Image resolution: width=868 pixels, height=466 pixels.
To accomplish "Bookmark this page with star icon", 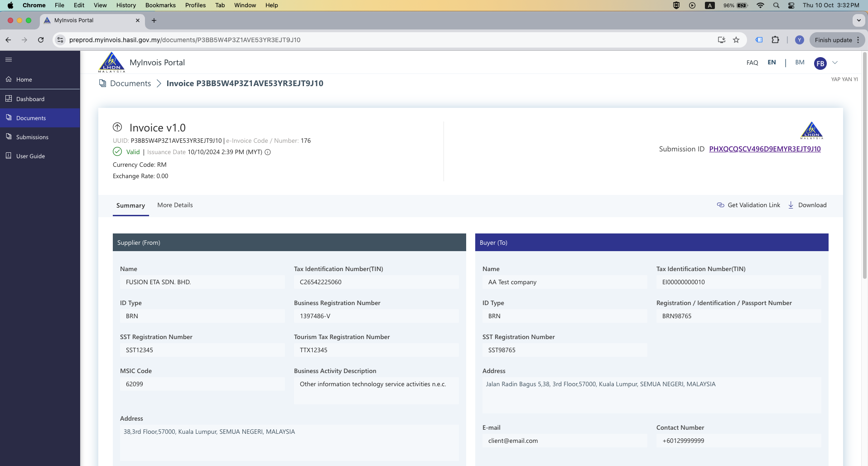I will (736, 40).
